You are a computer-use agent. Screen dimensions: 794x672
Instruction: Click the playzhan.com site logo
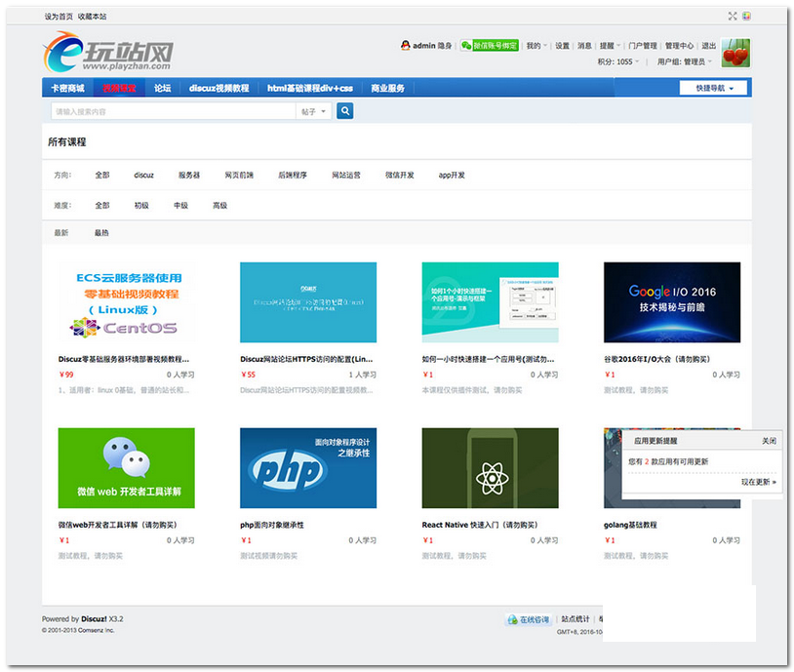coord(108,52)
